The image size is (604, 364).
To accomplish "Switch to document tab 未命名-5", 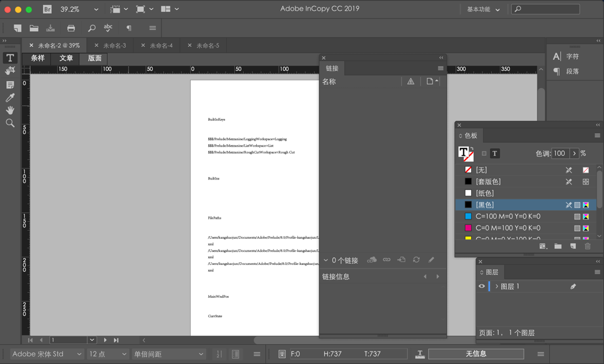I will coord(208,45).
